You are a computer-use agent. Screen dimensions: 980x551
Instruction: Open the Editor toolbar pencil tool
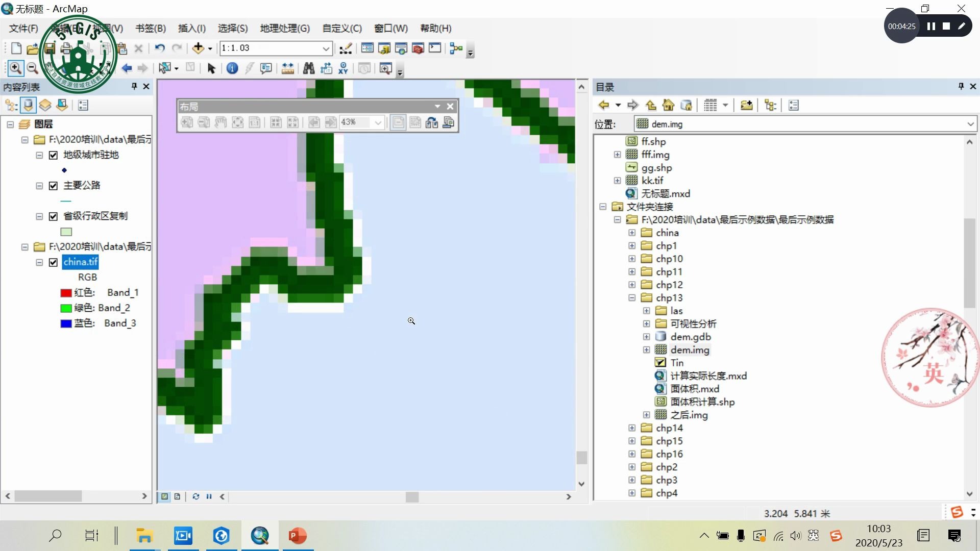tap(346, 48)
